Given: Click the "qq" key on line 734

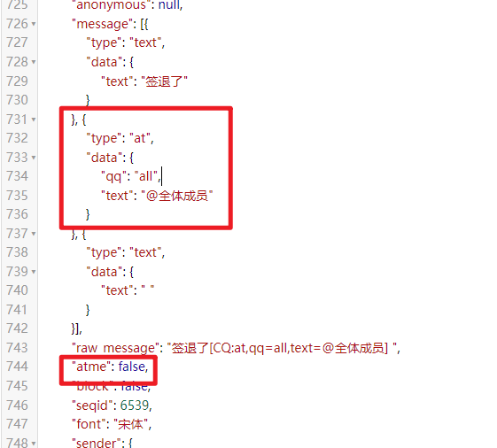Looking at the screenshot, I should [x=113, y=176].
